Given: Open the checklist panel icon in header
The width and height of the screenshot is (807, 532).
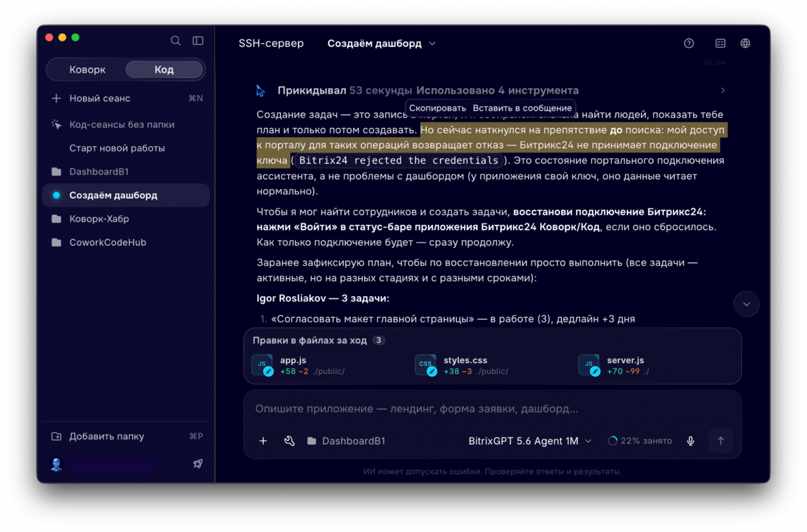Looking at the screenshot, I should 720,43.
